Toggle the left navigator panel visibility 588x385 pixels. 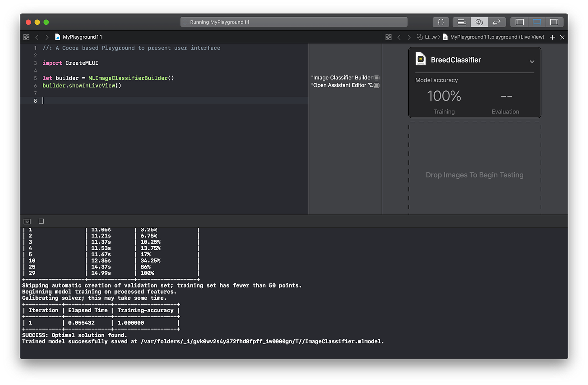pos(519,22)
